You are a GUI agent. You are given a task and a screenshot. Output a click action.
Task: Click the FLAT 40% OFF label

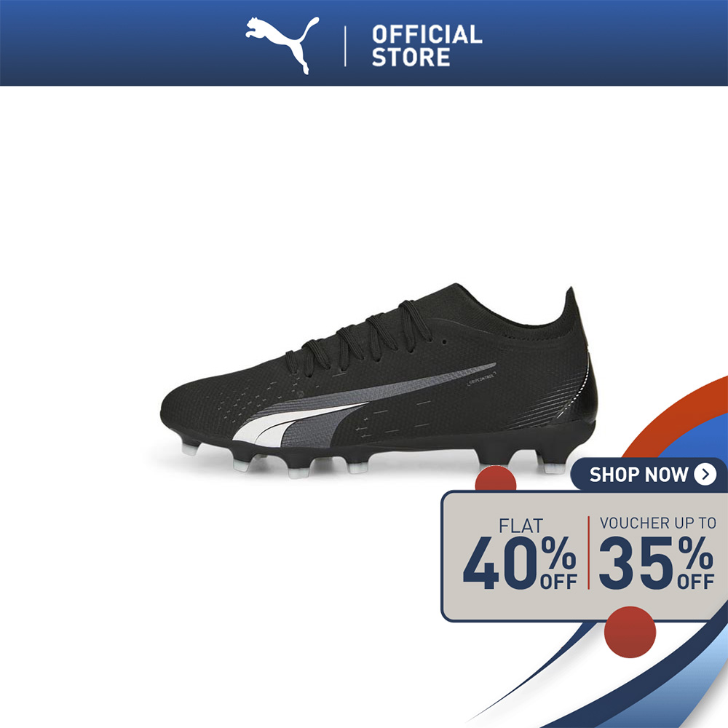point(520,554)
